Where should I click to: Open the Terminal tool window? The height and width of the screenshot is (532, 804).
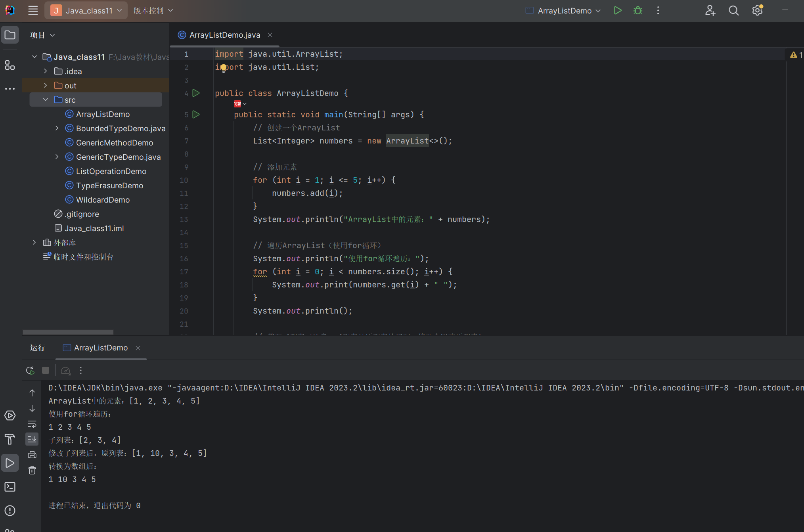click(x=10, y=486)
